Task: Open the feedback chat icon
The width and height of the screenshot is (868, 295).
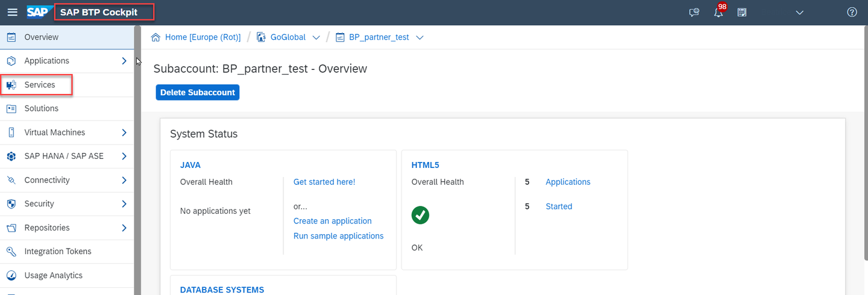Action: [x=694, y=12]
